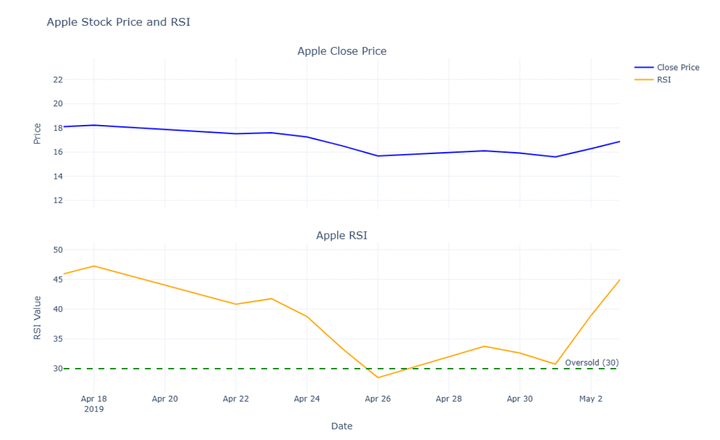Click the blue Close Price legend line swatch
Viewport: 720px width, 440px height.
click(643, 68)
